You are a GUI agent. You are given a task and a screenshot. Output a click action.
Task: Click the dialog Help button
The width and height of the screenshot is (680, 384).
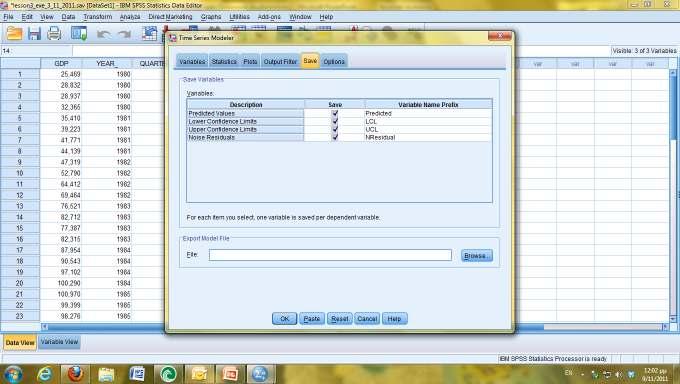[394, 318]
